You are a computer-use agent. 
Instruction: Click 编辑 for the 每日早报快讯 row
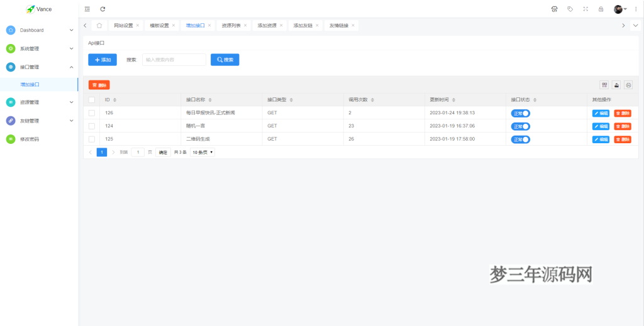click(601, 113)
